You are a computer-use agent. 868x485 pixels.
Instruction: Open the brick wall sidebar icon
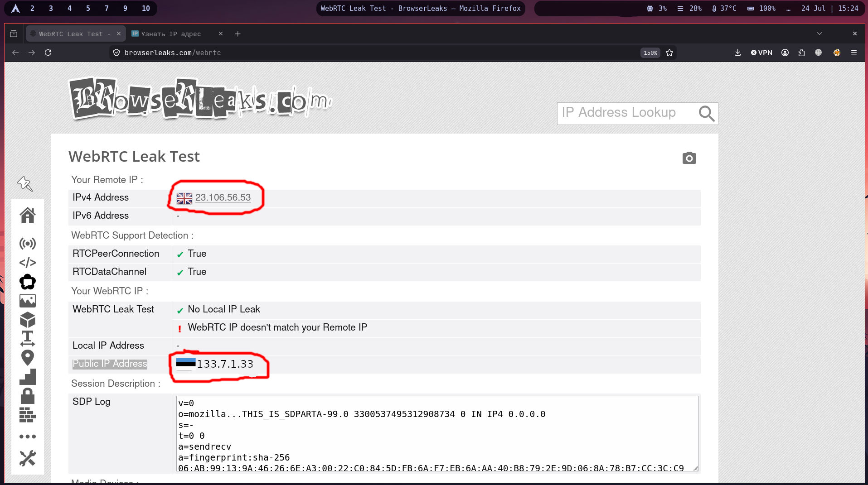tap(28, 415)
